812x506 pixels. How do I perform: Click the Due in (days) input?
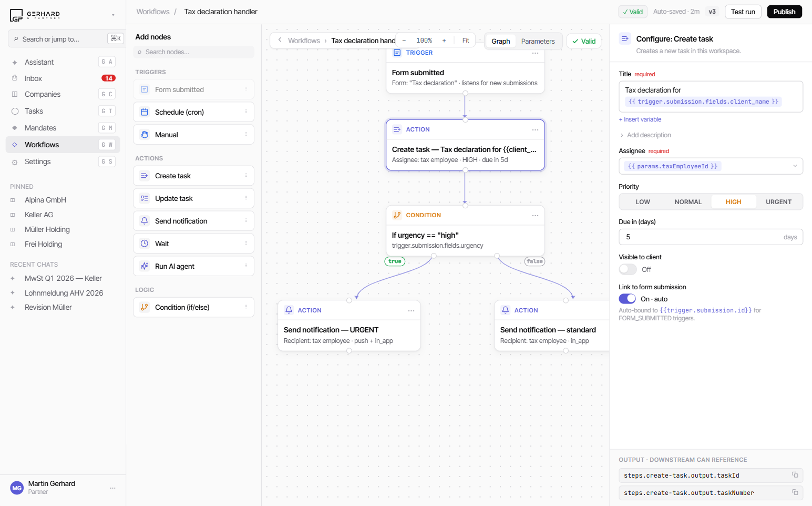coord(711,237)
